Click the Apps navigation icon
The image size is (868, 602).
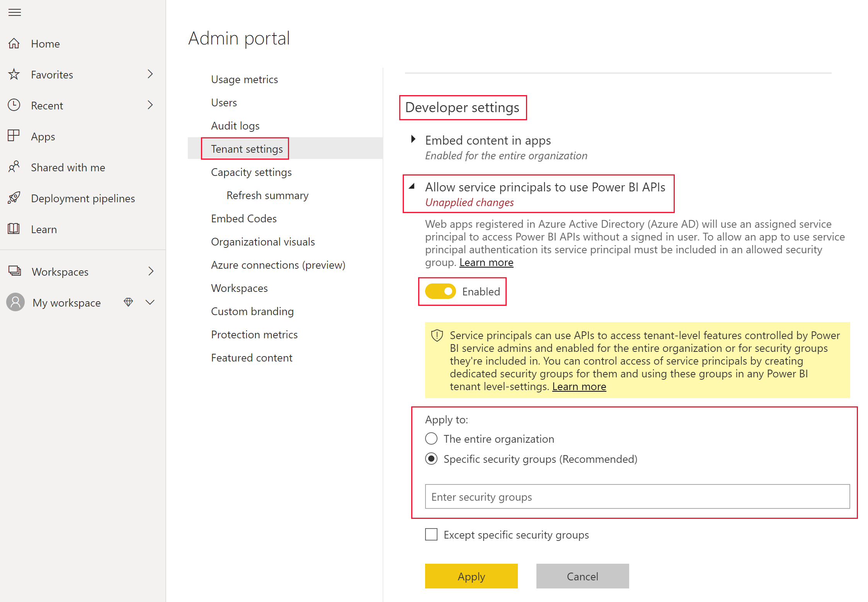16,136
